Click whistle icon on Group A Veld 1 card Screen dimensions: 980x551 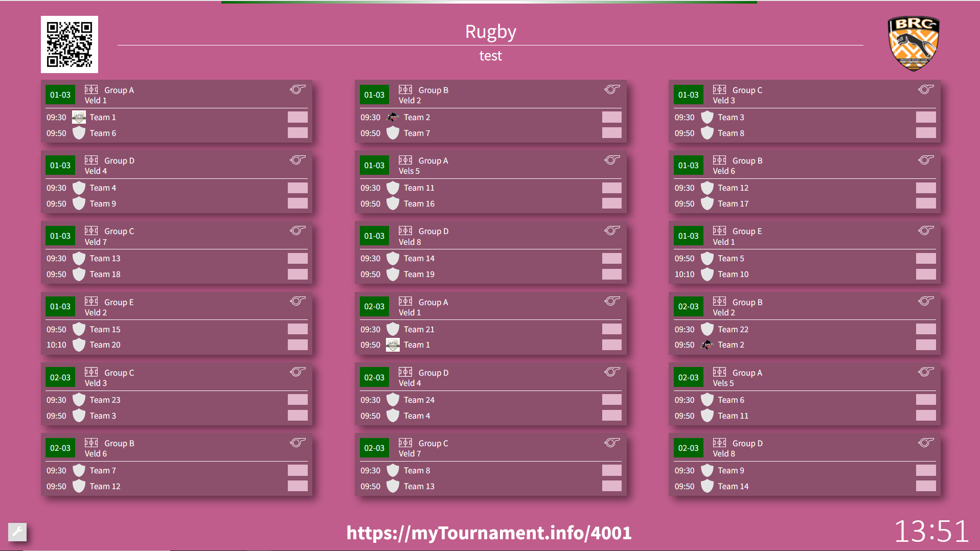(298, 89)
